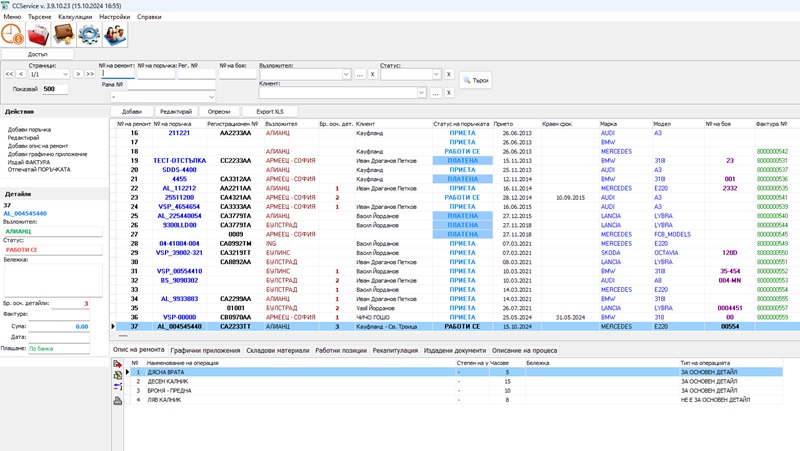
Task: Click the green copy icon beside operations list
Action: (117, 375)
